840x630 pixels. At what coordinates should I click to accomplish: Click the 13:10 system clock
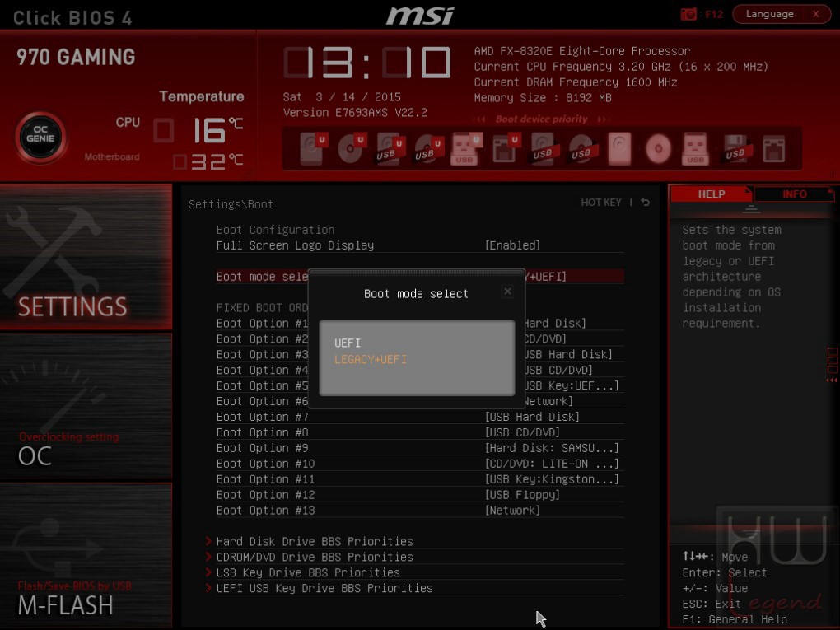(367, 63)
